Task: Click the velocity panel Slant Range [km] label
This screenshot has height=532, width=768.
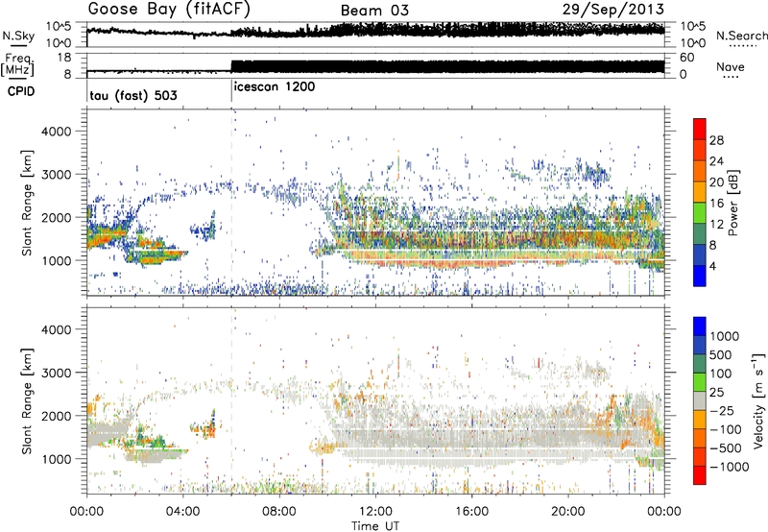Action: (x=27, y=400)
